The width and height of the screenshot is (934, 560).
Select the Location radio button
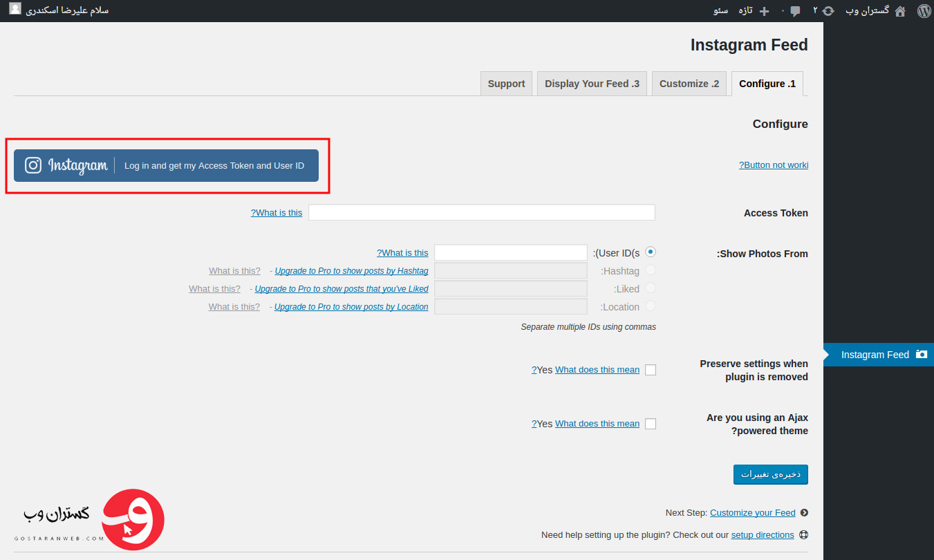coord(650,306)
